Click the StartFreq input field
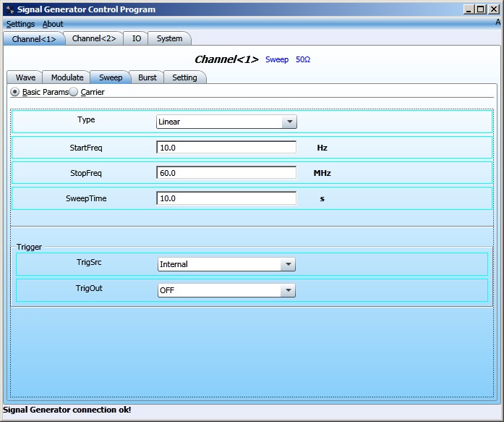This screenshot has width=504, height=422. click(x=226, y=147)
